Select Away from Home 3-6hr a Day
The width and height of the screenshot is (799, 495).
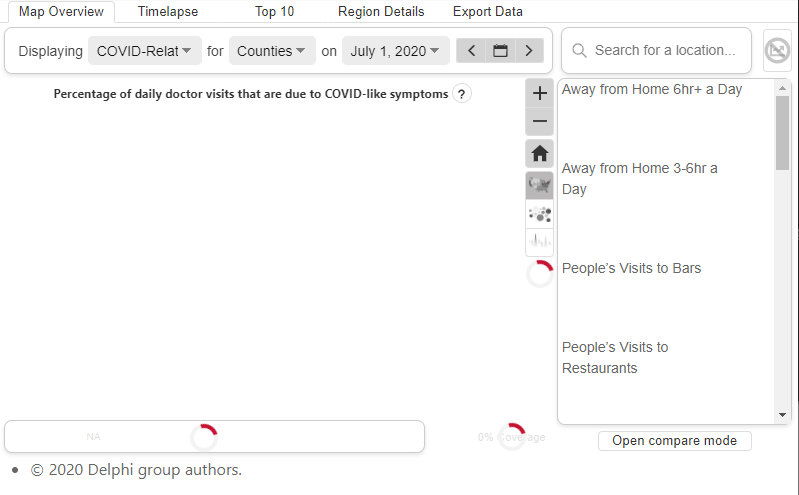640,178
